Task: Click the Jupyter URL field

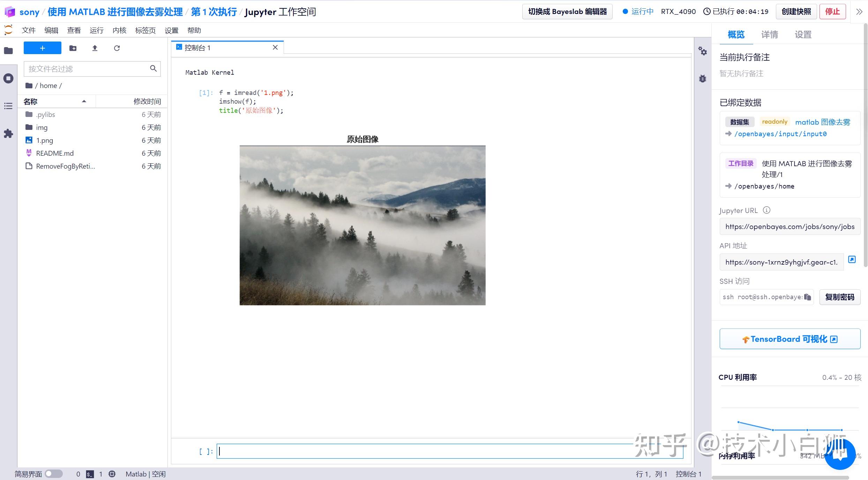Action: [790, 227]
